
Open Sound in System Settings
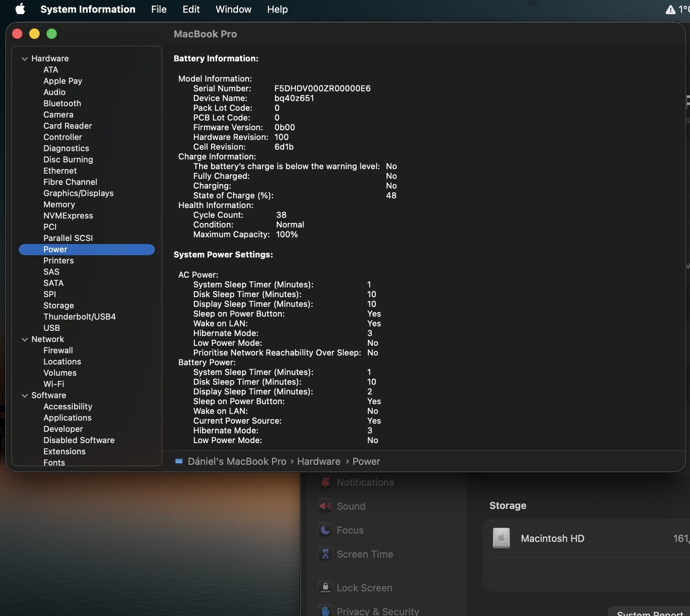tap(351, 506)
